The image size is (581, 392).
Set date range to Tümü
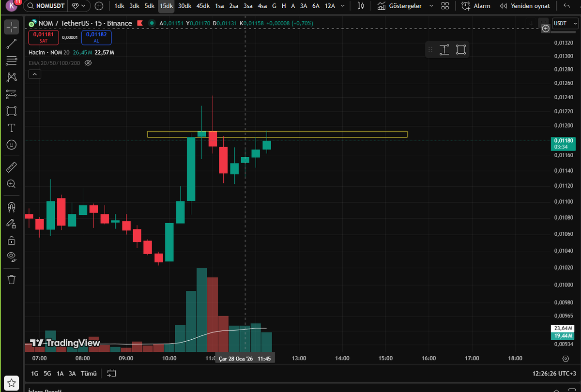[x=89, y=373]
